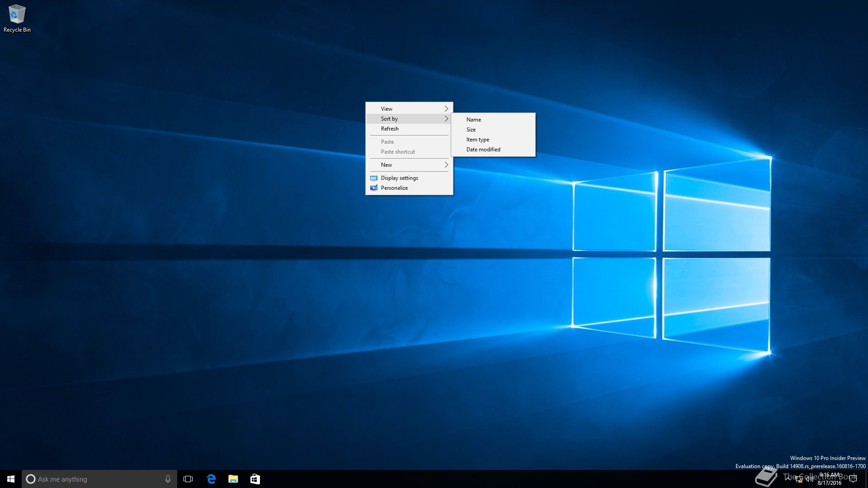Click the icon beside Personalize
The width and height of the screenshot is (868, 488).
pyautogui.click(x=374, y=188)
